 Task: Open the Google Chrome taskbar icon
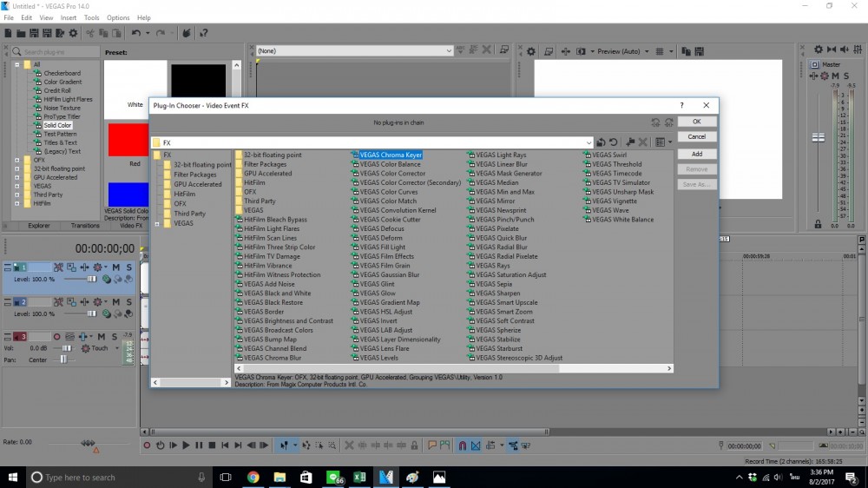[253, 478]
